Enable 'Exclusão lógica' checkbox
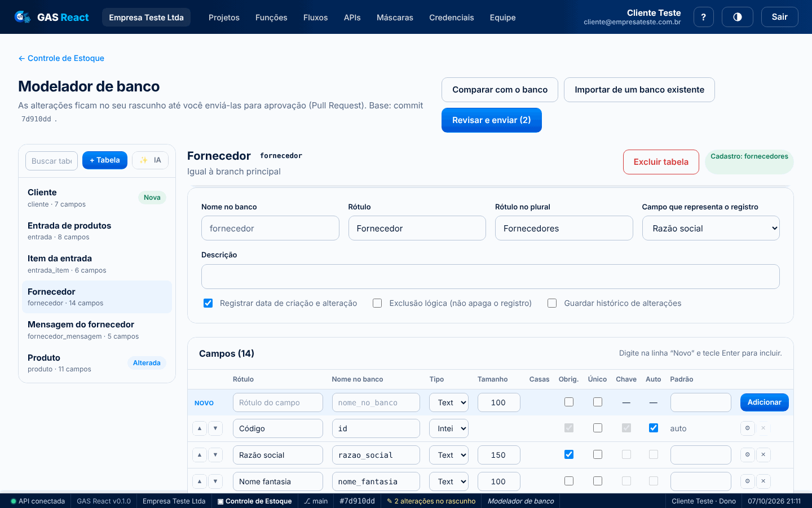This screenshot has width=812, height=508. pyautogui.click(x=377, y=303)
